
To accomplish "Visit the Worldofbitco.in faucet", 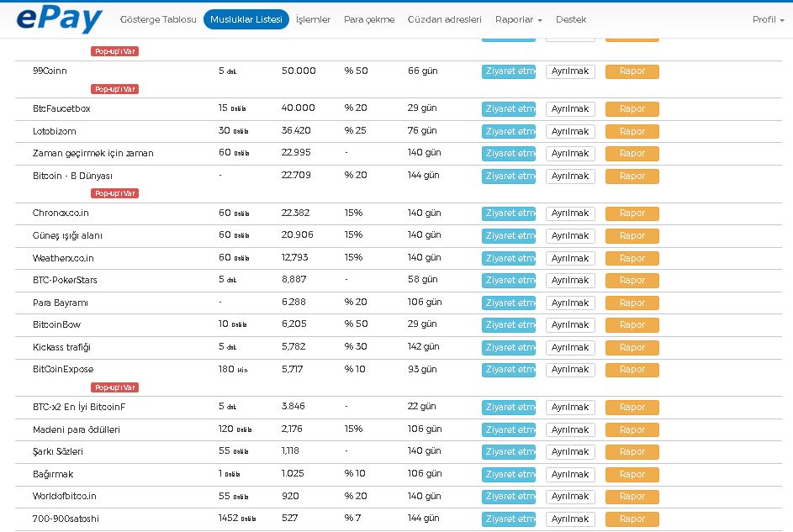I will [x=508, y=497].
